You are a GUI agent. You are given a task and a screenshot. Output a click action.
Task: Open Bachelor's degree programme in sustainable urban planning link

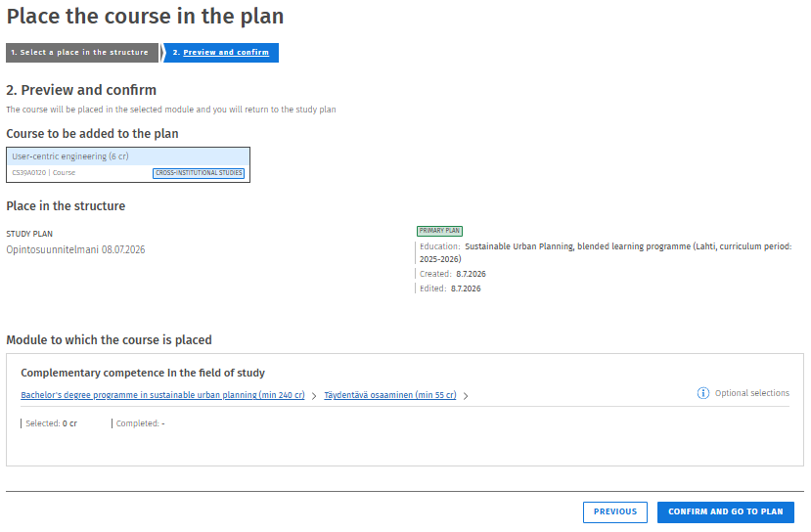pos(162,395)
